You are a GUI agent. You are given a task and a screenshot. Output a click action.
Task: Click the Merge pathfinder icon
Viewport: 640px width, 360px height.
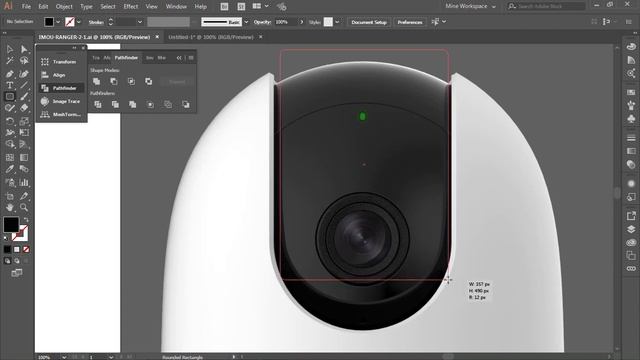[133, 104]
